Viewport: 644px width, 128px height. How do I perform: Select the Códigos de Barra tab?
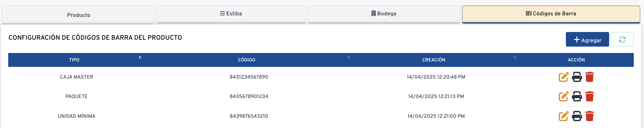(x=551, y=14)
